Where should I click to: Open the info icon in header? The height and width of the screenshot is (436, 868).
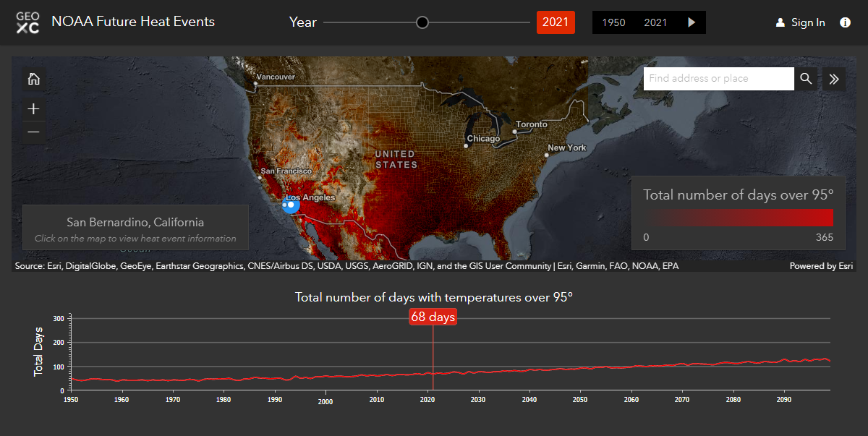coord(845,22)
